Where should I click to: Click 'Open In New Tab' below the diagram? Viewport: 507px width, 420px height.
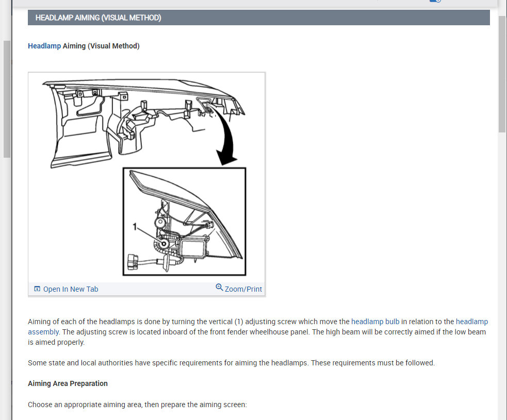(x=70, y=289)
